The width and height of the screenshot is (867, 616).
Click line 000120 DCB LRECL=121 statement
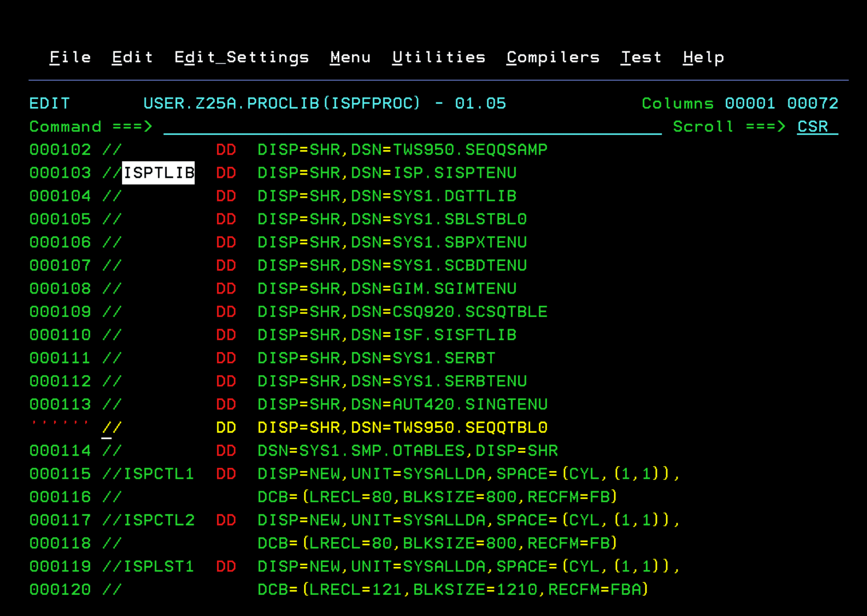tap(452, 590)
